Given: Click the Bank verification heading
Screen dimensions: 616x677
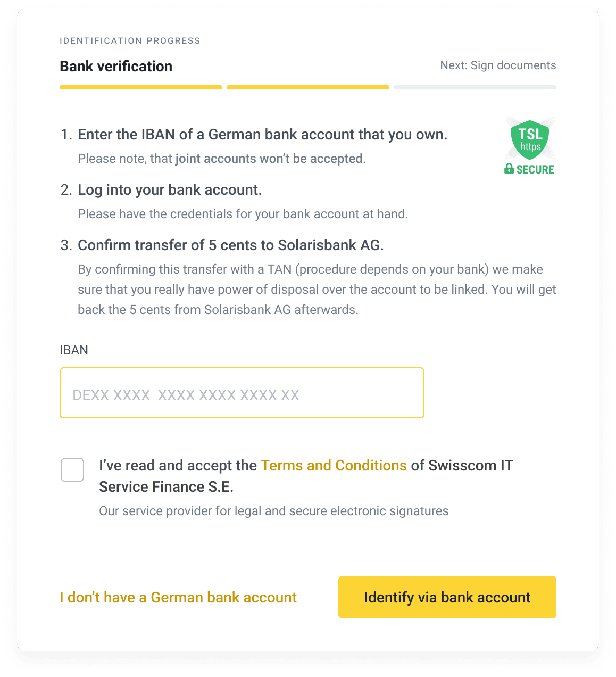Looking at the screenshot, I should (x=116, y=67).
